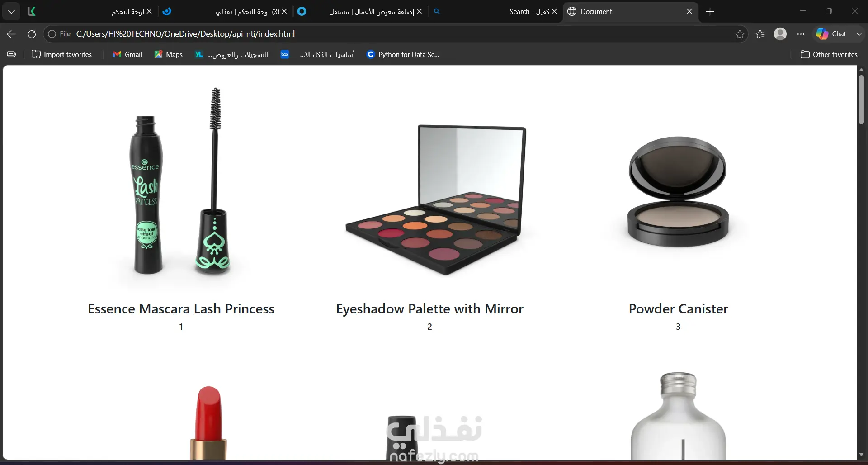Switch to the لوحة التحكم | نفذلي tab
868x465 pixels.
pos(226,12)
